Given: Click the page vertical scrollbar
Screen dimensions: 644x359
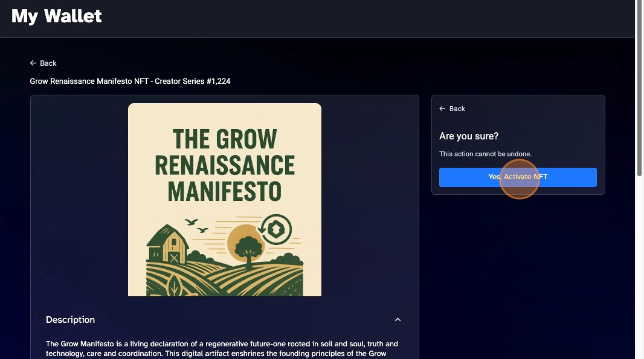Looking at the screenshot, I should point(639,88).
